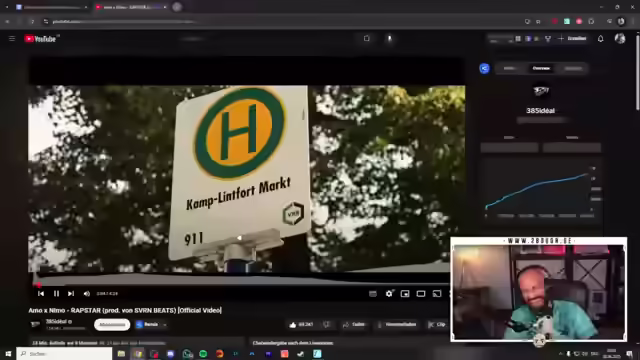This screenshot has width=640, height=360.
Task: Click the video title Amo x Nimo - RAPSTAR
Action: (x=125, y=310)
